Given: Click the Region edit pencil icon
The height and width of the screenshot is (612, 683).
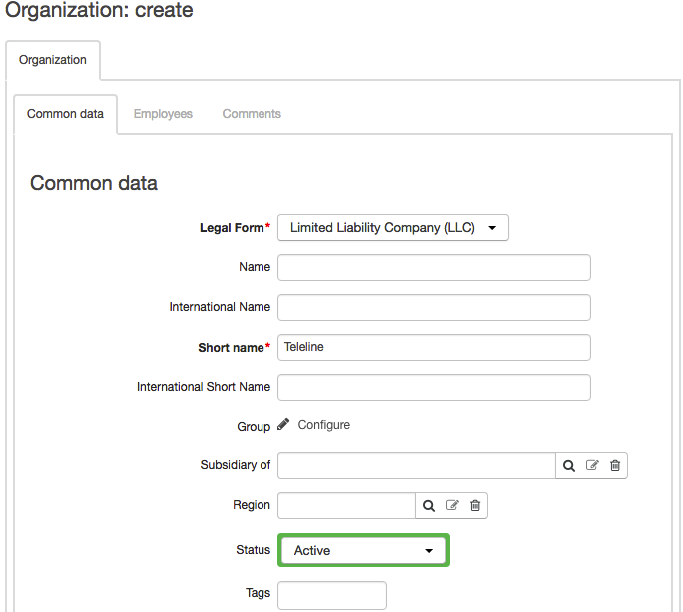Looking at the screenshot, I should pyautogui.click(x=452, y=505).
